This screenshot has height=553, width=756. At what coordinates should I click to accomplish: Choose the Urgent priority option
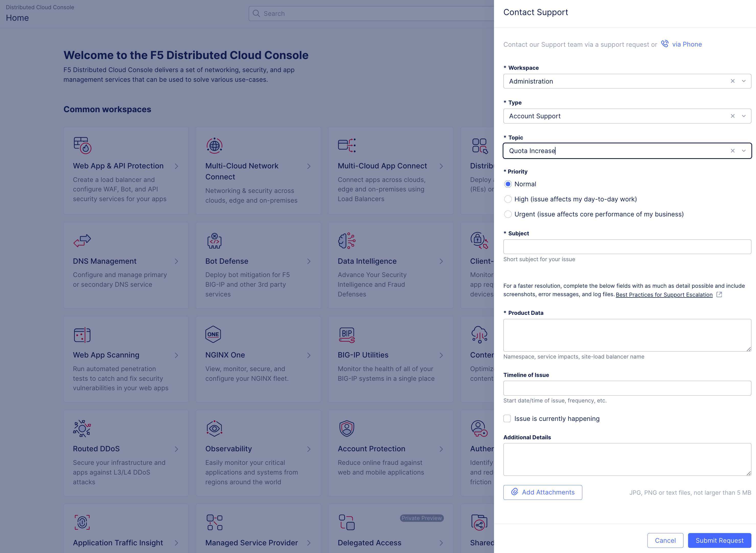pyautogui.click(x=508, y=214)
